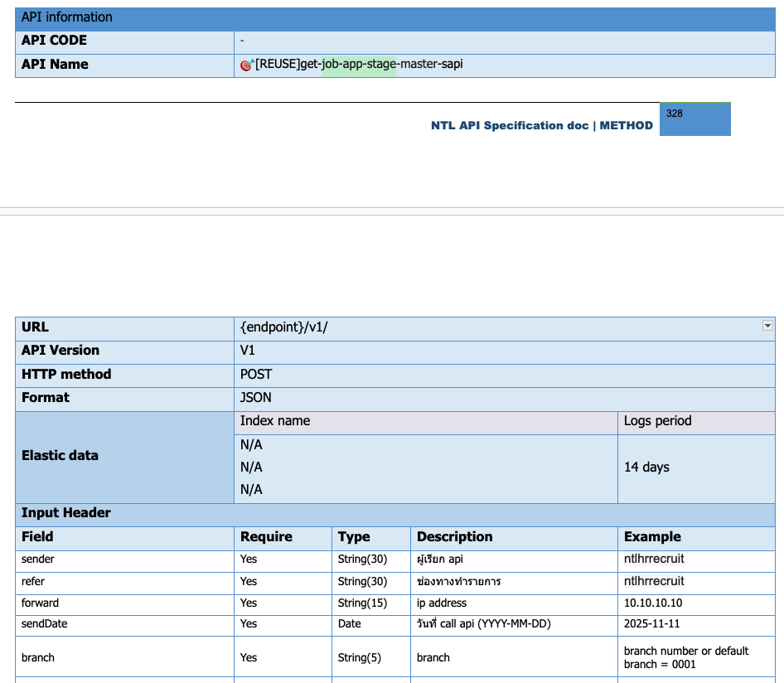Click the 14 days logs period cell
The width and height of the screenshot is (784, 683).
[x=646, y=467]
